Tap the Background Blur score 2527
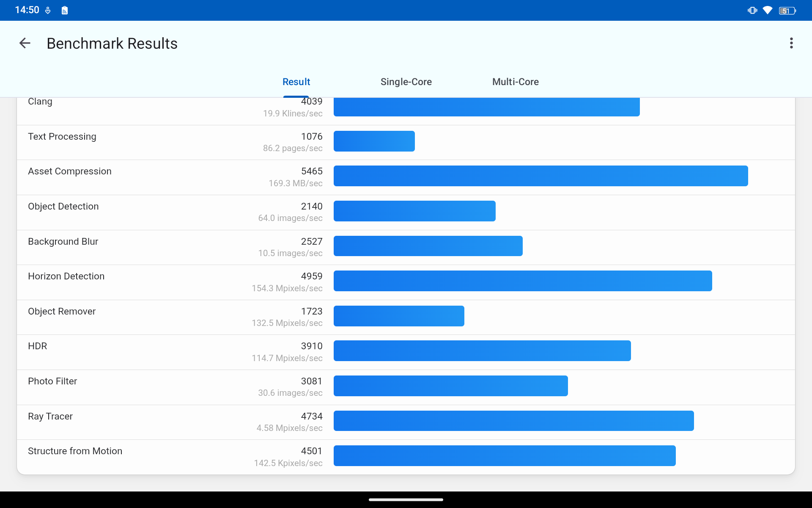The image size is (812, 508). point(312,241)
